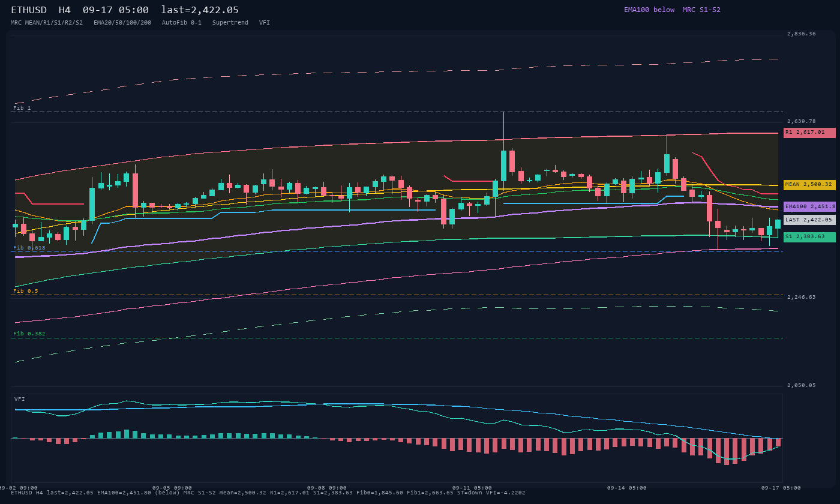Click the 'Fib 0.618' level label
Viewport: 840px width, 504px height.
(x=29, y=248)
